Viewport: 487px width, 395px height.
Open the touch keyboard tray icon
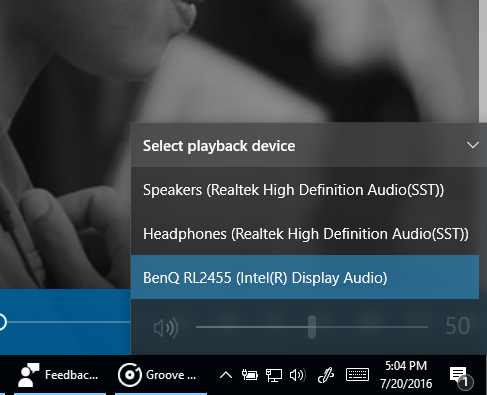pyautogui.click(x=357, y=375)
